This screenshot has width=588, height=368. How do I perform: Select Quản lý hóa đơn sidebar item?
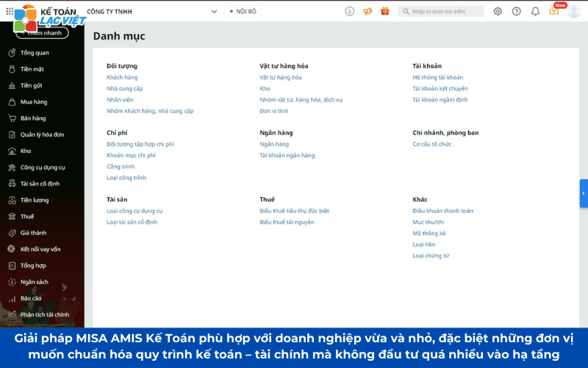[x=42, y=135]
